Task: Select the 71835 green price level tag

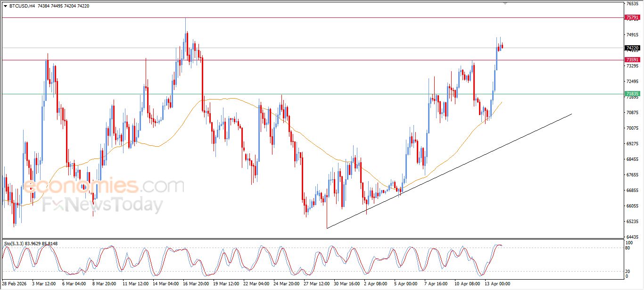Action: pyautogui.click(x=632, y=94)
